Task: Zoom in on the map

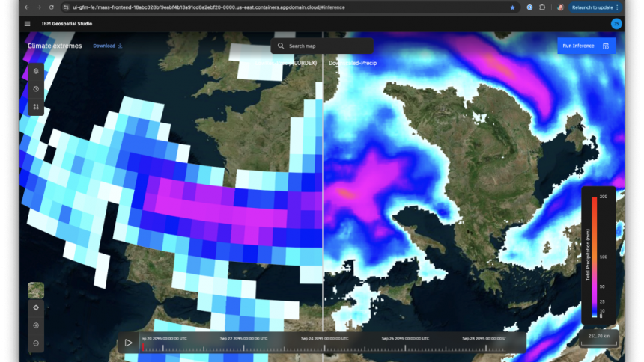Action: click(36, 325)
